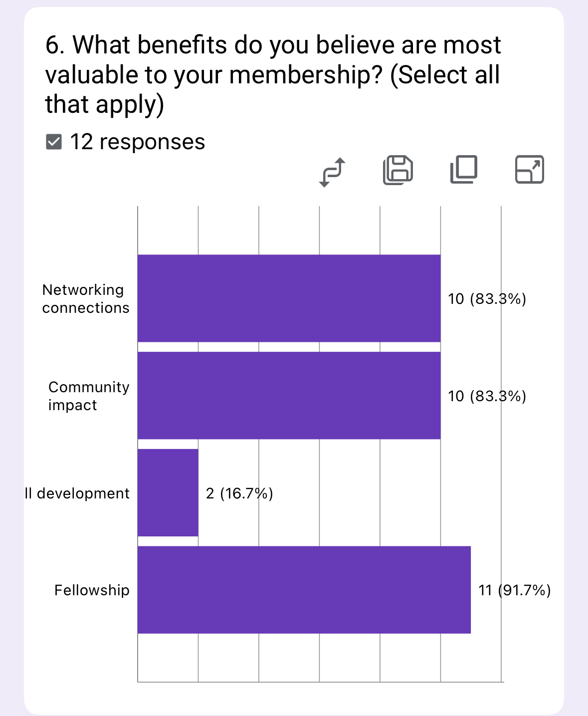
Task: Select the short development bar
Action: [168, 493]
